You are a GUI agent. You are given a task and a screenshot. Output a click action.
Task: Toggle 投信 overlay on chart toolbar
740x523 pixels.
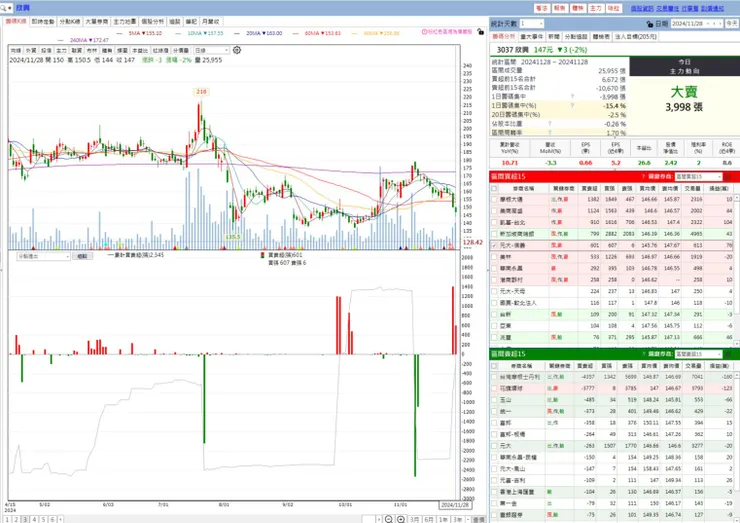(46, 50)
